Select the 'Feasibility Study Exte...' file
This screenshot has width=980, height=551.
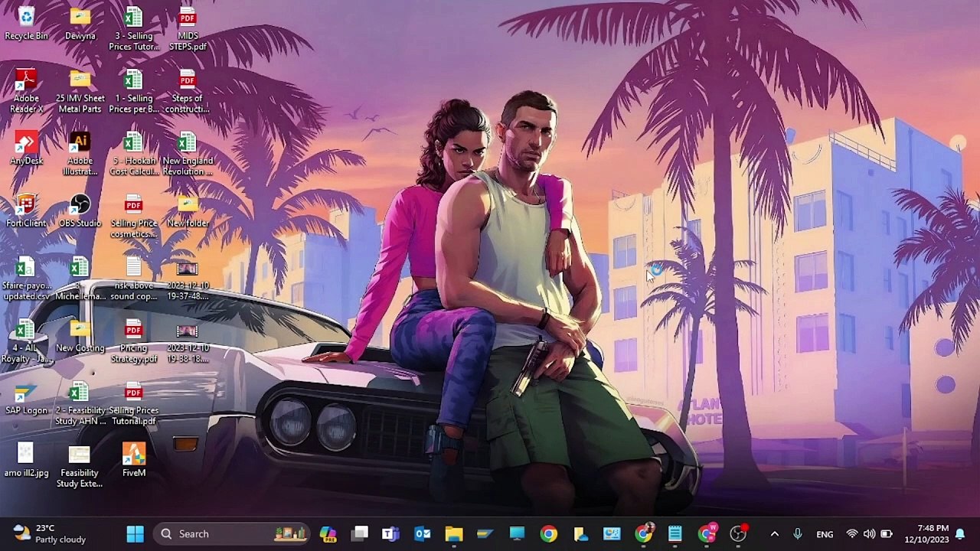click(80, 466)
